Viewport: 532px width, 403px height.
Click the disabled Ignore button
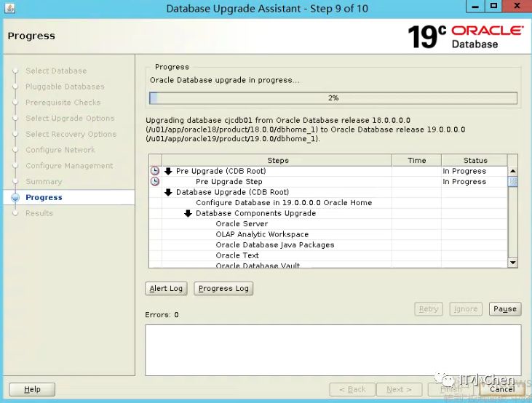tap(466, 309)
